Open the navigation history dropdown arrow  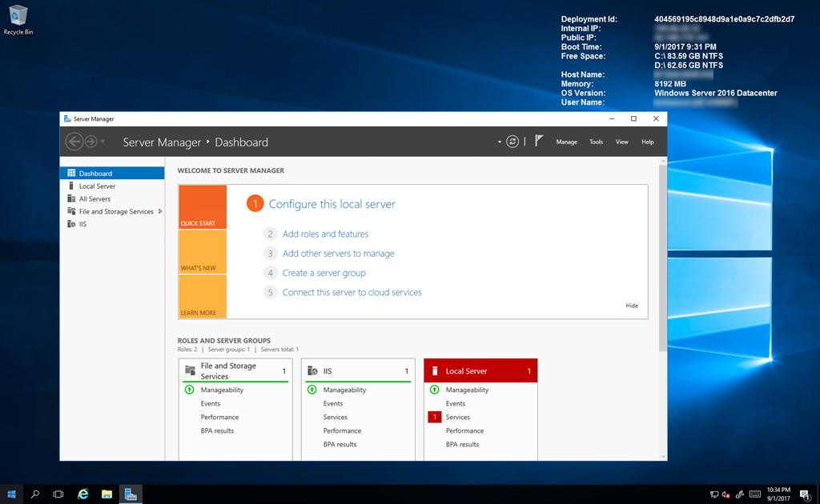tap(102, 142)
